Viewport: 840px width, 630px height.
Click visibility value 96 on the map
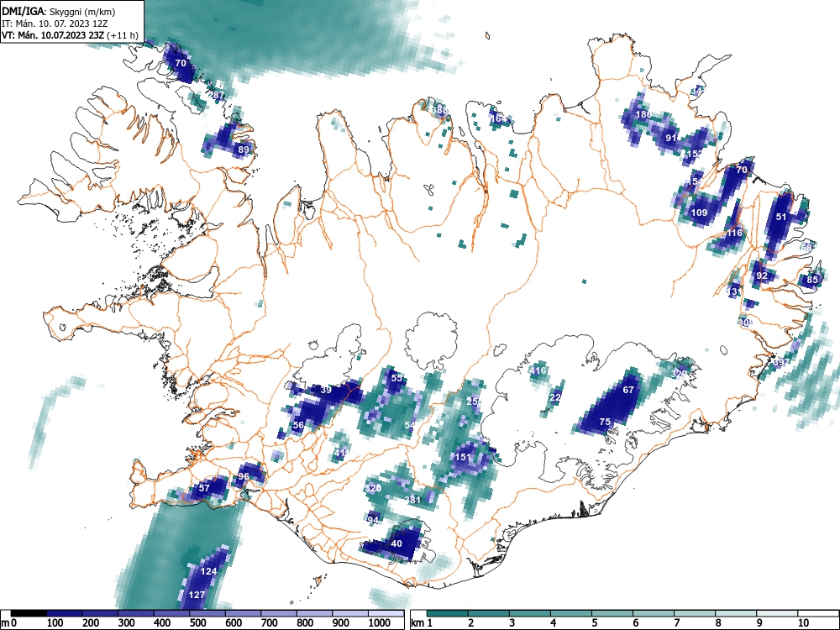coord(244,476)
